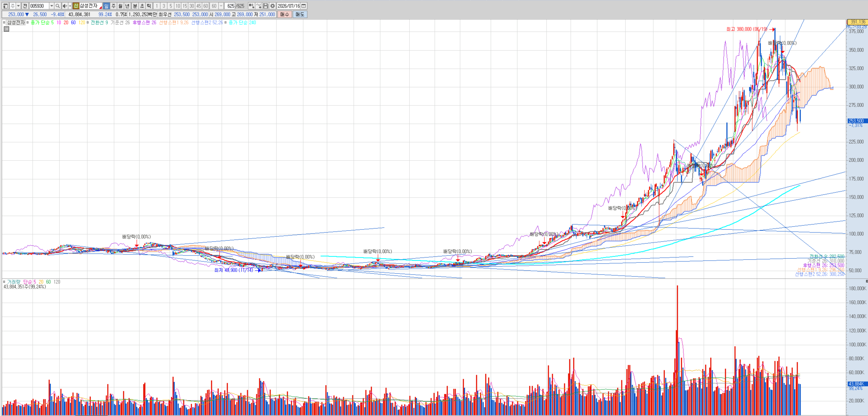Click the red 20 moving average legend number
The width and height of the screenshot is (868, 416).
[x=66, y=22]
